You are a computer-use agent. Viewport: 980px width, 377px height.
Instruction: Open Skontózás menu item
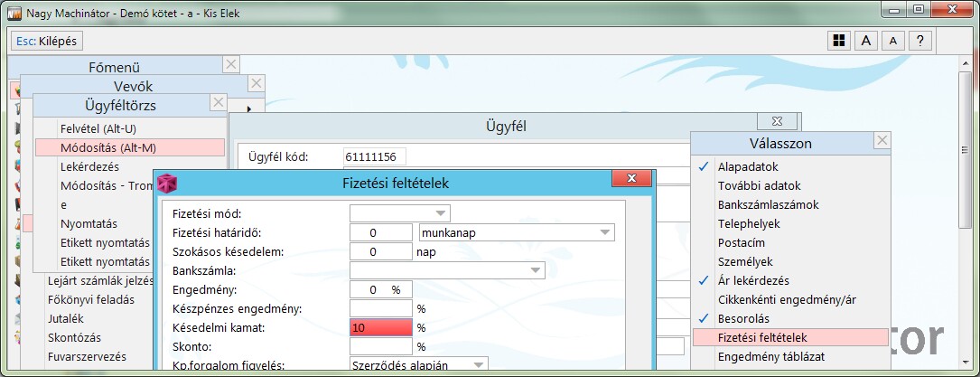click(74, 337)
